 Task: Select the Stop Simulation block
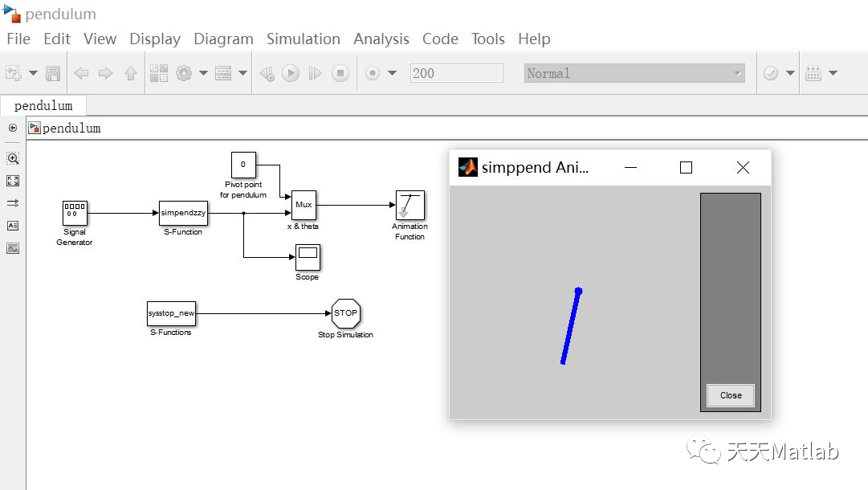coord(346,313)
